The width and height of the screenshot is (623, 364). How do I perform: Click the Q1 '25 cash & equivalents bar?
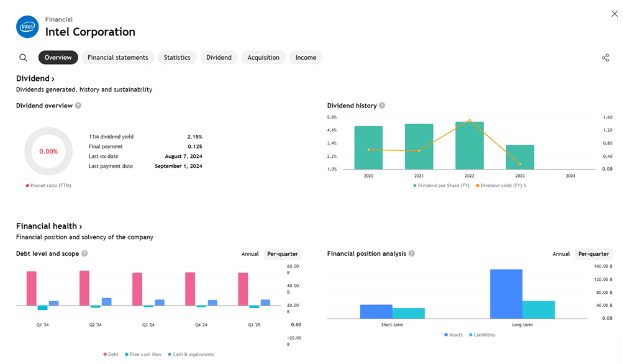pyautogui.click(x=265, y=303)
